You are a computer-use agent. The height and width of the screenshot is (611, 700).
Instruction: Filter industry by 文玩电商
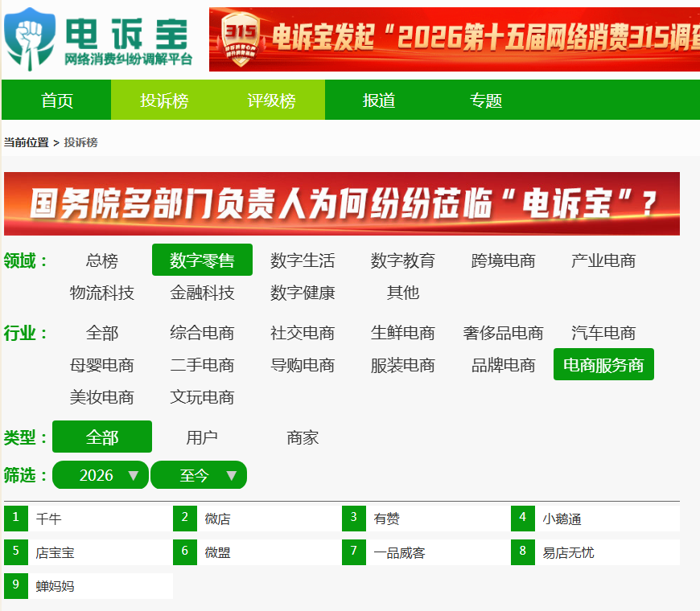[202, 397]
